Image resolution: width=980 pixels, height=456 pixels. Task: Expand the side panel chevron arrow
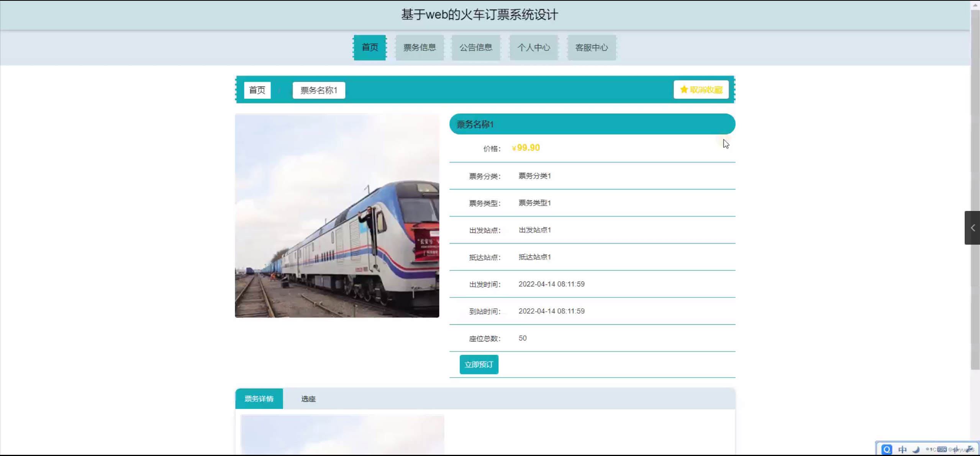click(x=972, y=228)
